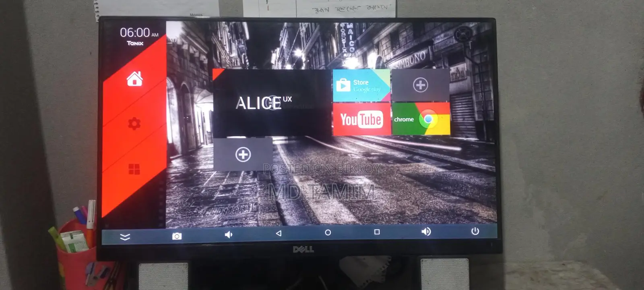Viewport: 644px width, 290px height.
Task: Launch the ALICE UX tile
Action: coord(272,104)
